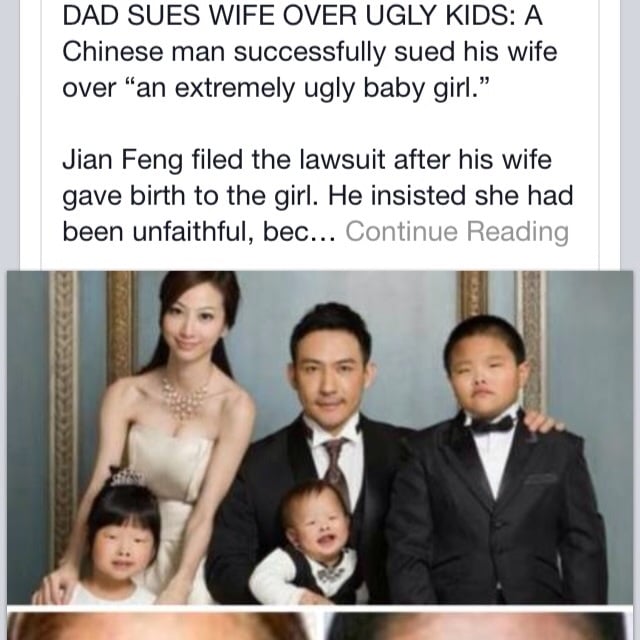Open the Continue Reading link

click(x=457, y=232)
